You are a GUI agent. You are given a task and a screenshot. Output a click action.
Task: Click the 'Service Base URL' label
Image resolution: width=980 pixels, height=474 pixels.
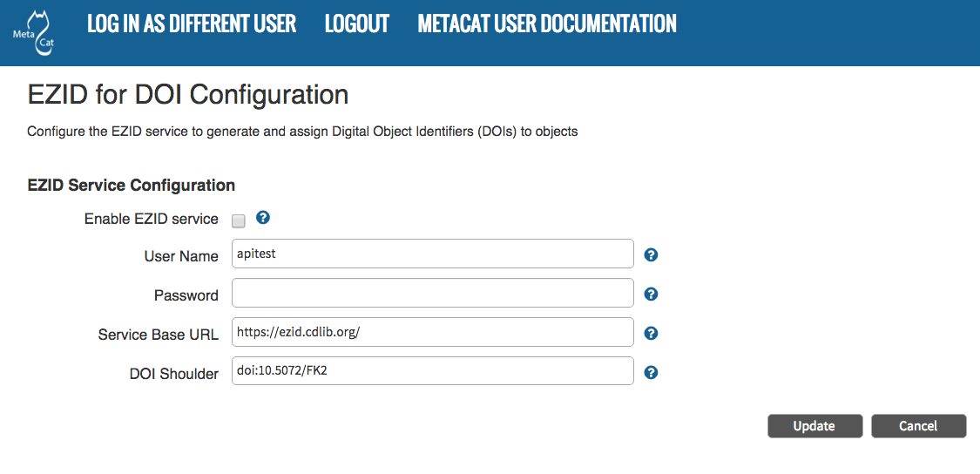coord(158,335)
